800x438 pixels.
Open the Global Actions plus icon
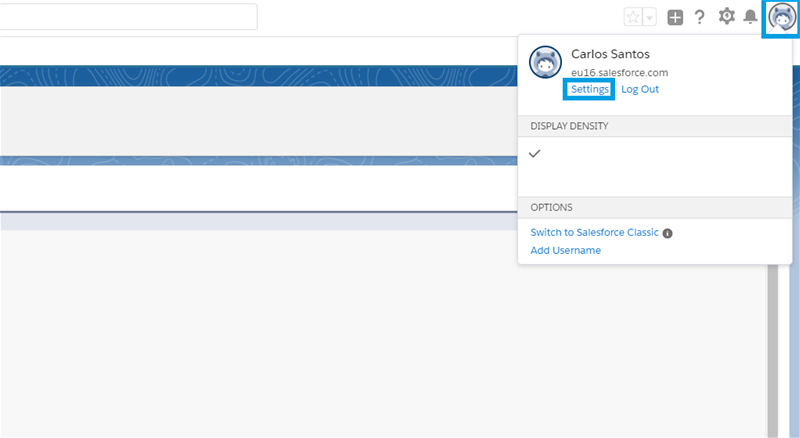[676, 17]
